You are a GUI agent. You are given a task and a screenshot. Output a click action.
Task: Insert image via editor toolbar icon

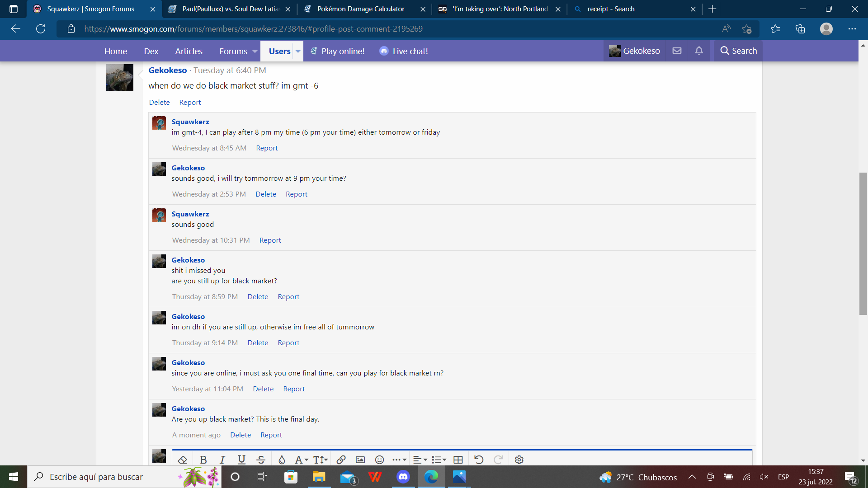coord(360,460)
